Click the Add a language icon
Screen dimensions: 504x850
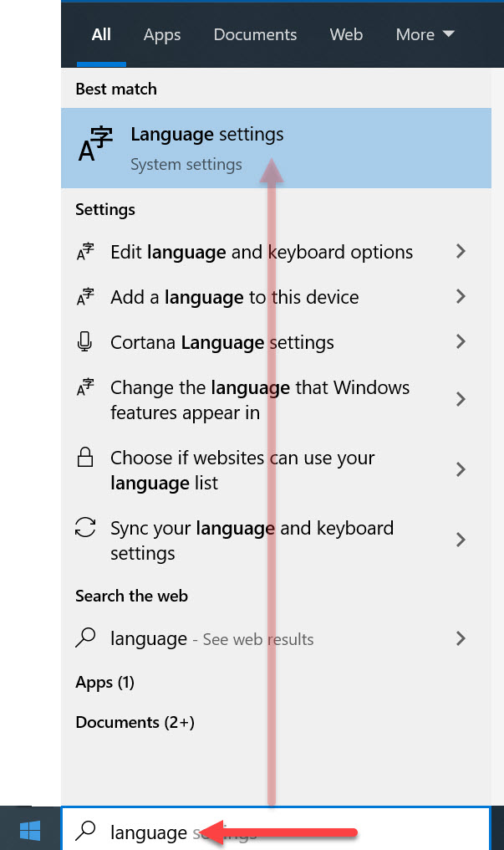point(84,297)
